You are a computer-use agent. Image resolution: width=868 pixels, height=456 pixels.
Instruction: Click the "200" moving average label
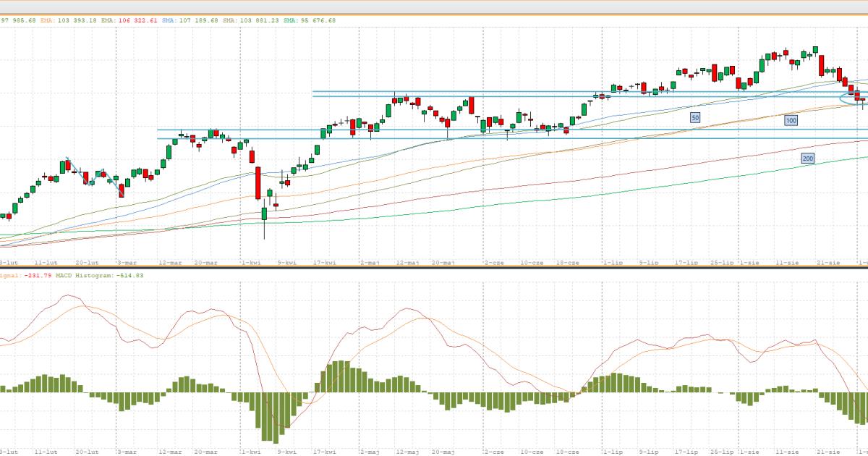[x=807, y=159]
